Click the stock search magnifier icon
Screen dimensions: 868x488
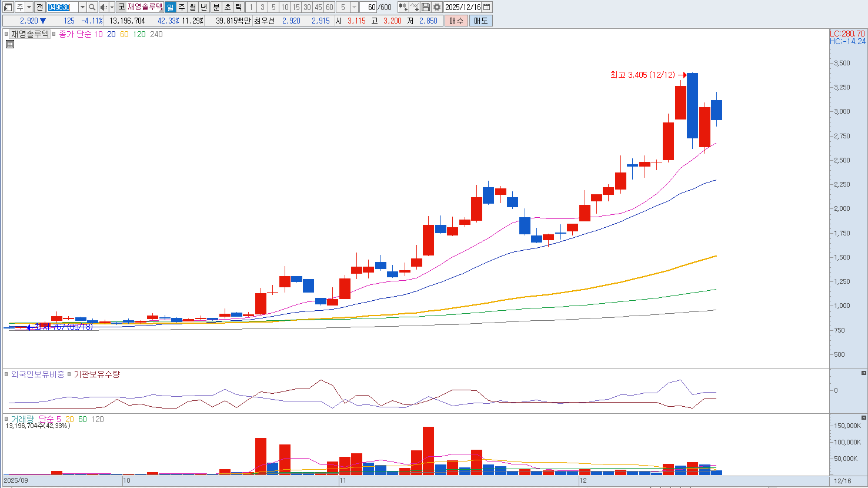(x=92, y=7)
